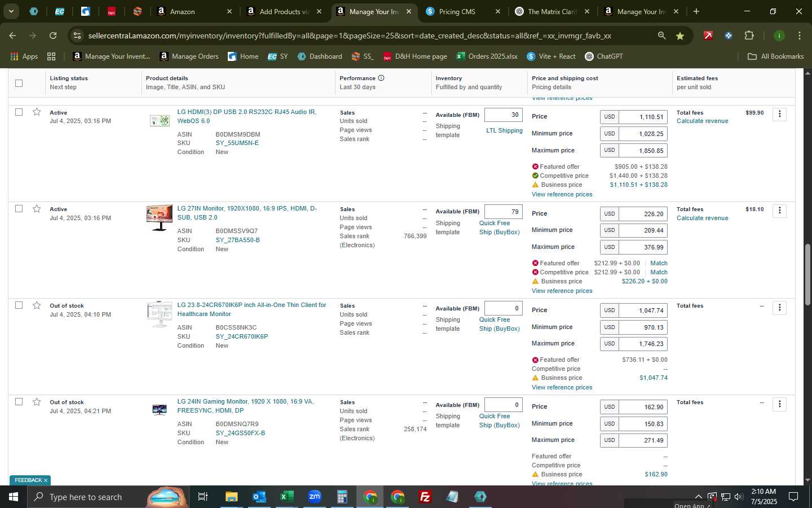
Task: Edit price field showing 1,110.51
Action: tap(643, 117)
